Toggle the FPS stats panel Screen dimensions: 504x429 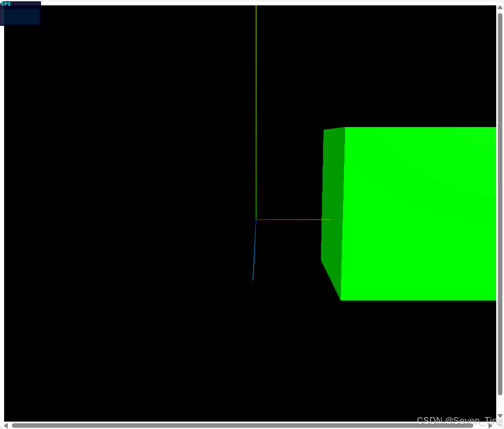[x=21, y=14]
